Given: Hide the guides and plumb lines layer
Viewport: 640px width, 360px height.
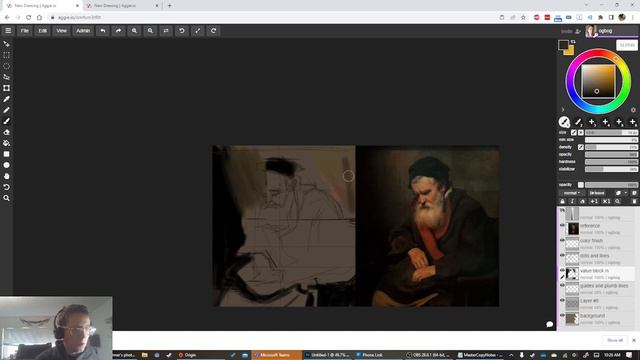Looking at the screenshot, I should point(562,285).
